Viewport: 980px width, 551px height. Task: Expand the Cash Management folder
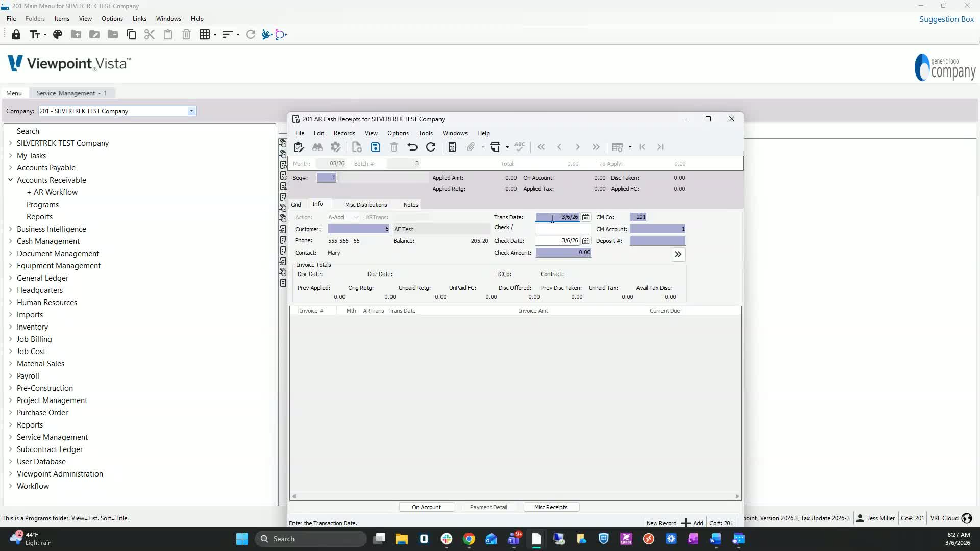point(10,241)
